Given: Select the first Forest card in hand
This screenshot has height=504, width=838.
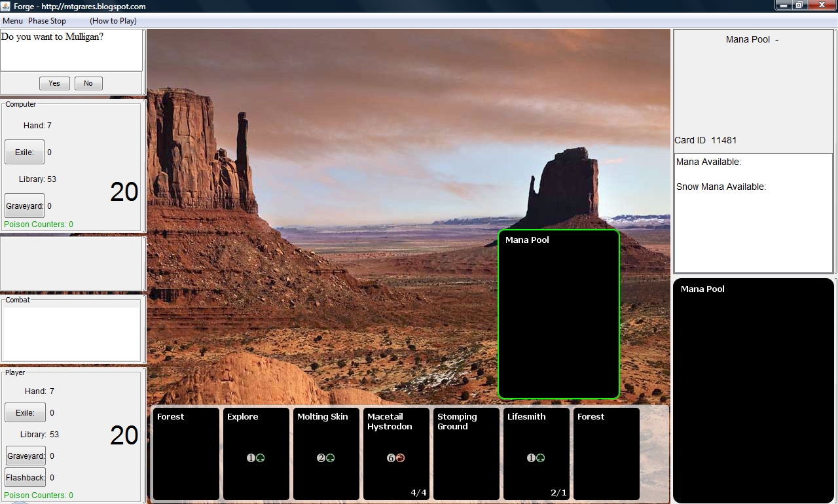Looking at the screenshot, I should point(186,454).
